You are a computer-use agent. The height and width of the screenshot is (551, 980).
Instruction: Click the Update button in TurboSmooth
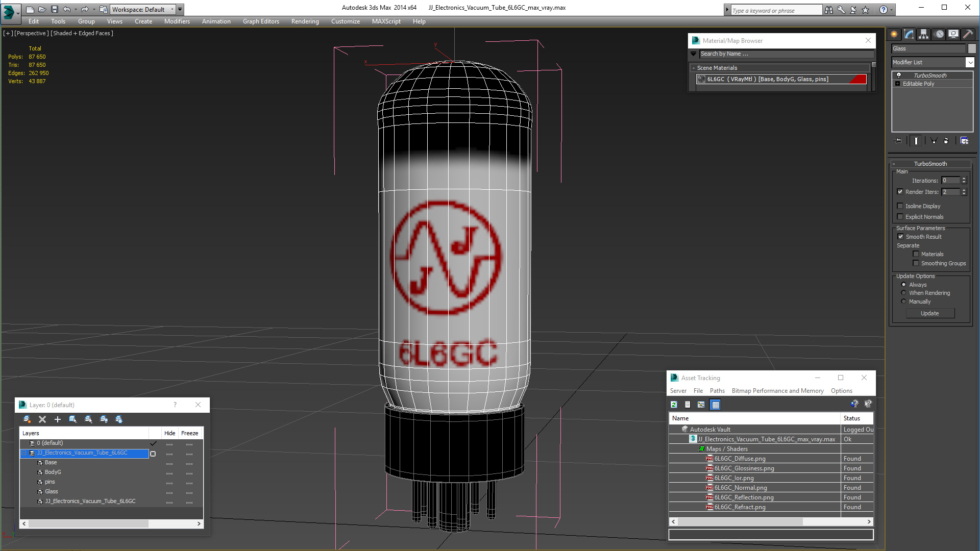930,313
